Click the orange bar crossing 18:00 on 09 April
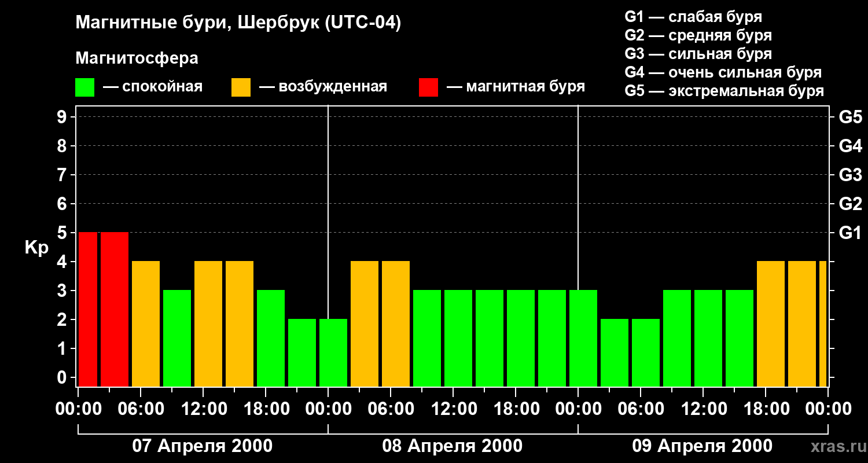The image size is (868, 463). tap(771, 324)
